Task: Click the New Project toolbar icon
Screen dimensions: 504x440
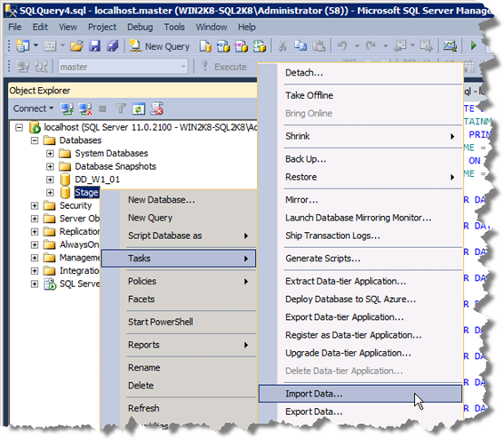Action: (x=22, y=46)
